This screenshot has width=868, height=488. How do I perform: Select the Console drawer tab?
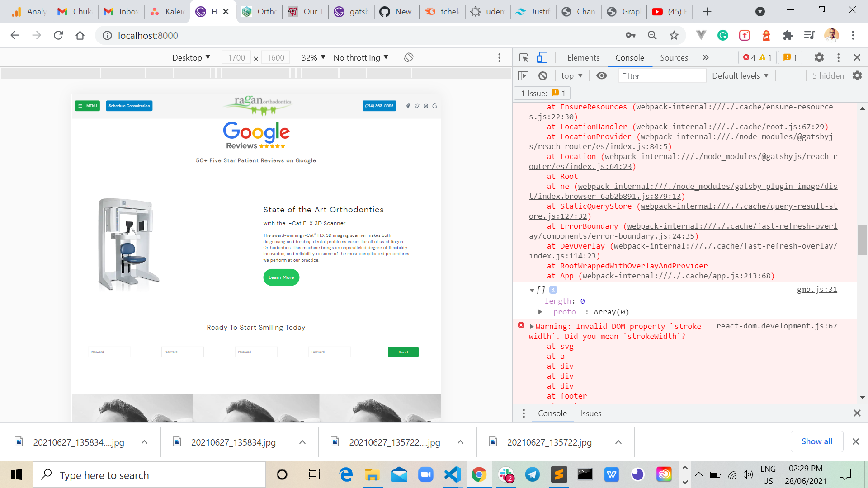point(552,413)
